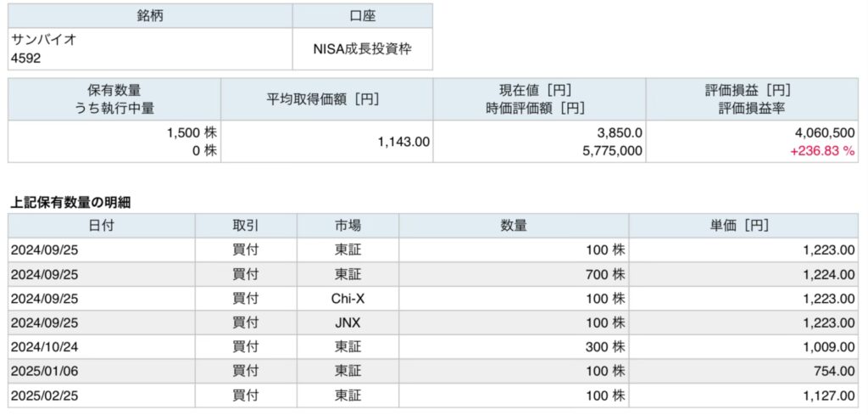Image resolution: width=868 pixels, height=415 pixels.
Task: Click the JNX market cell
Action: pos(348,323)
